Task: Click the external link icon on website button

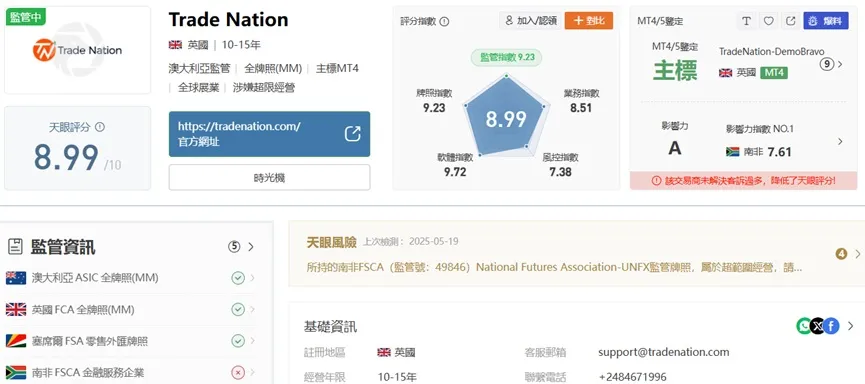Action: (x=353, y=134)
